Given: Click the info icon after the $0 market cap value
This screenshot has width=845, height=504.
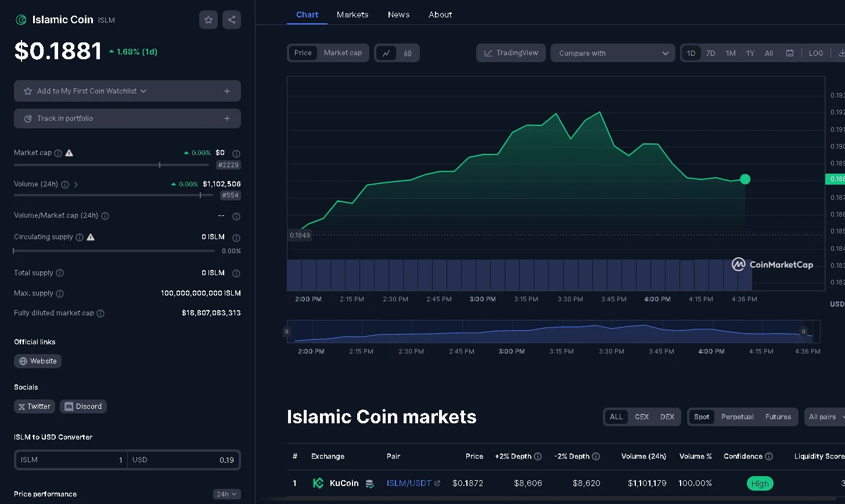Looking at the screenshot, I should point(236,154).
